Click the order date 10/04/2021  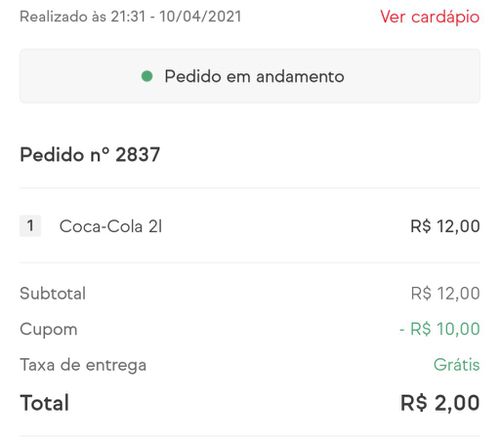point(200,17)
